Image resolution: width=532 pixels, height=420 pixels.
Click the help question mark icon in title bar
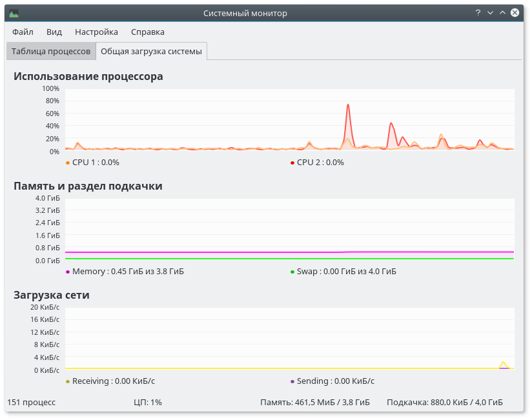[478, 13]
